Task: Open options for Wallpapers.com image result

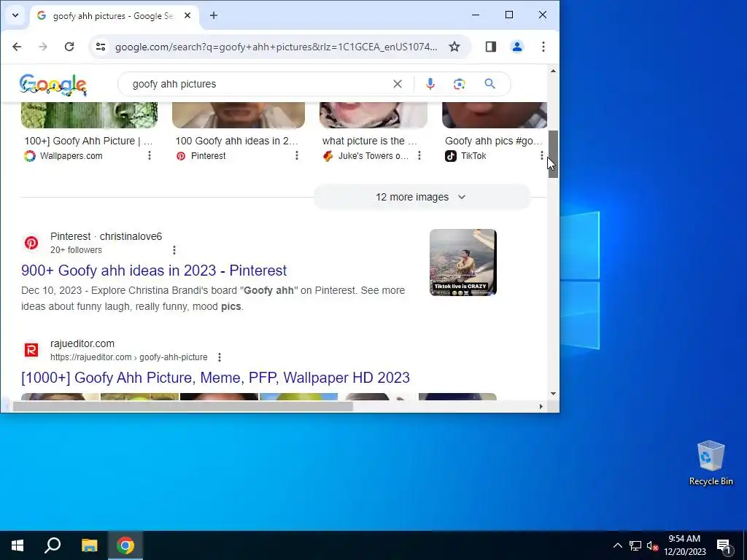Action: click(x=150, y=156)
